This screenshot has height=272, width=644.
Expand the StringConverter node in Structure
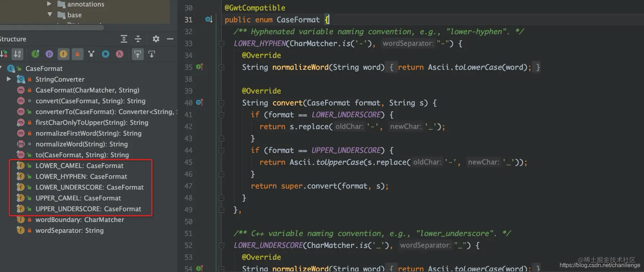(x=9, y=79)
